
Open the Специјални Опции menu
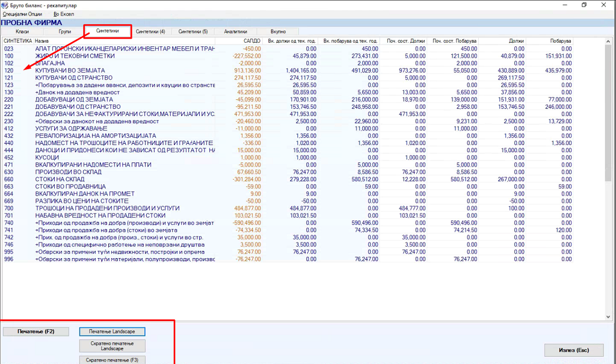pyautogui.click(x=22, y=14)
